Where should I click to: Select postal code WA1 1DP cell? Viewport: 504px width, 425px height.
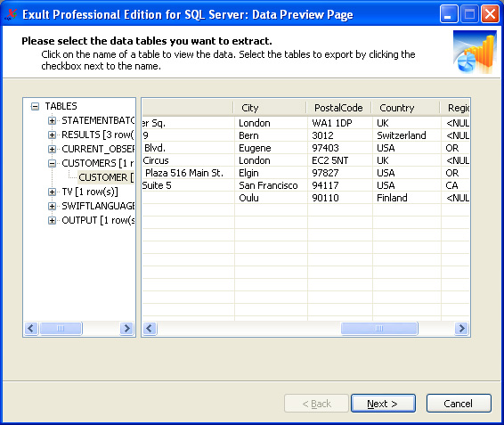pos(340,123)
